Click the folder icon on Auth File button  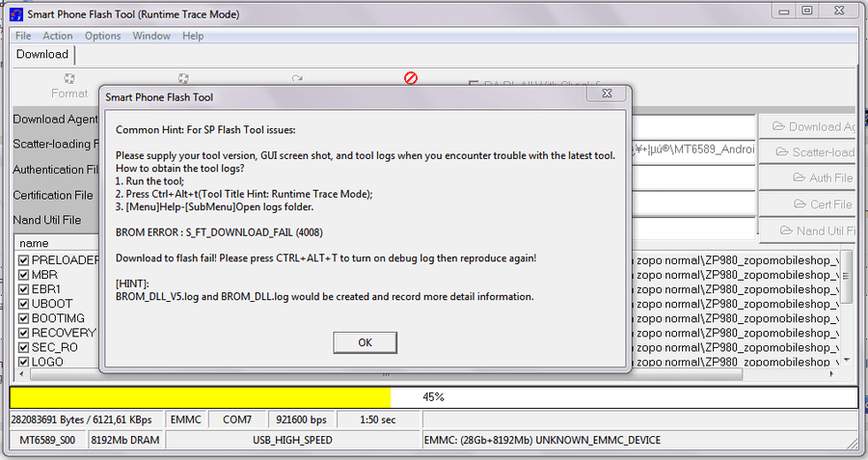click(x=799, y=177)
